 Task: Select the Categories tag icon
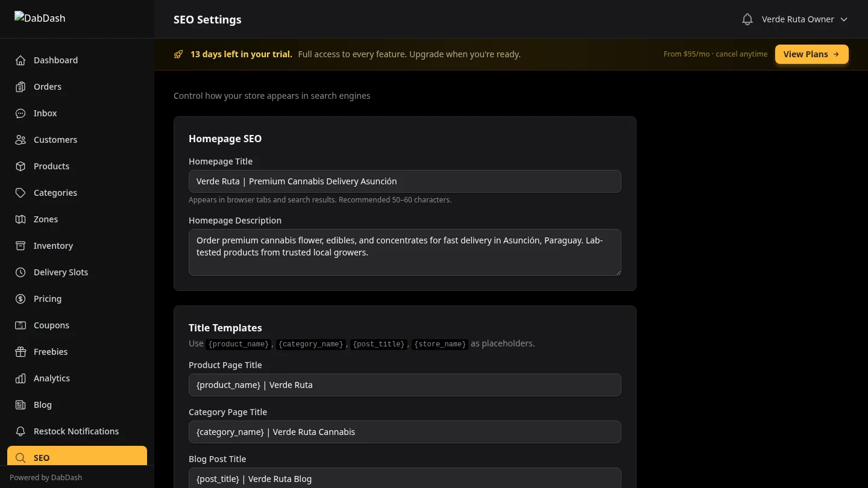(x=20, y=193)
